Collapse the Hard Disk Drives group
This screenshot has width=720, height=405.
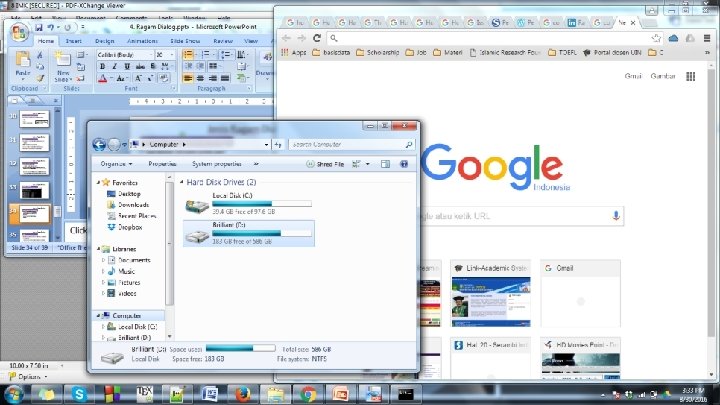[182, 182]
